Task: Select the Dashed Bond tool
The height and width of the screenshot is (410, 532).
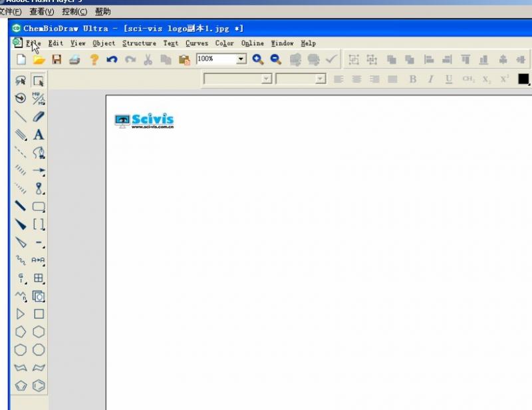Action: click(21, 152)
